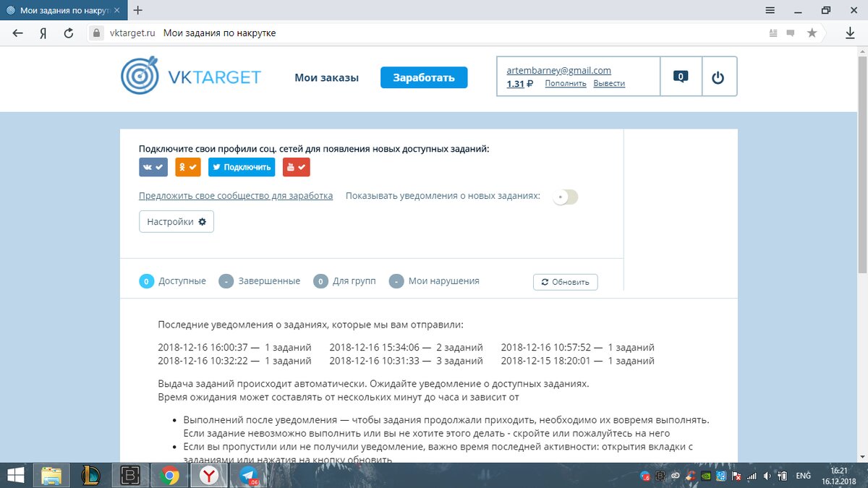
Task: Click ENG language indicator in tray
Action: (803, 476)
